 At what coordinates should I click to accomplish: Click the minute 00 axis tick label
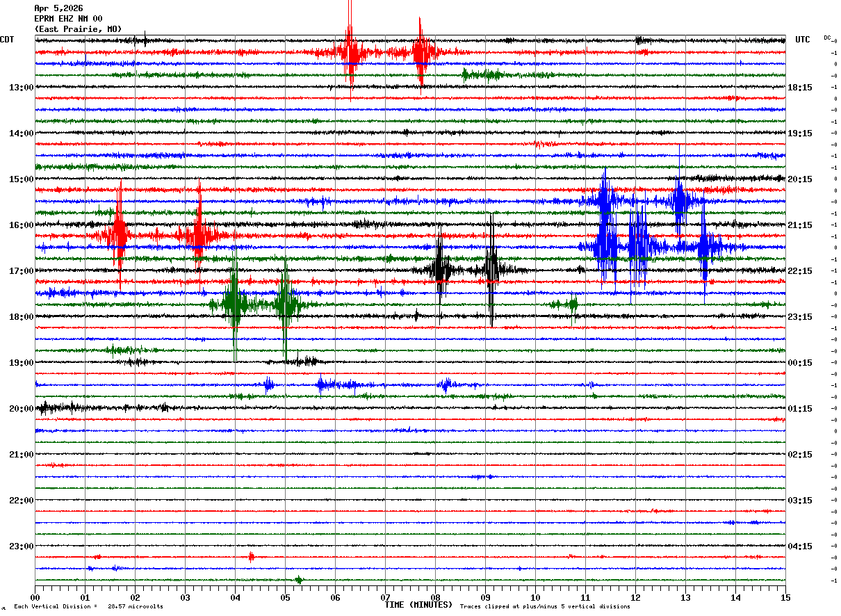pyautogui.click(x=35, y=597)
